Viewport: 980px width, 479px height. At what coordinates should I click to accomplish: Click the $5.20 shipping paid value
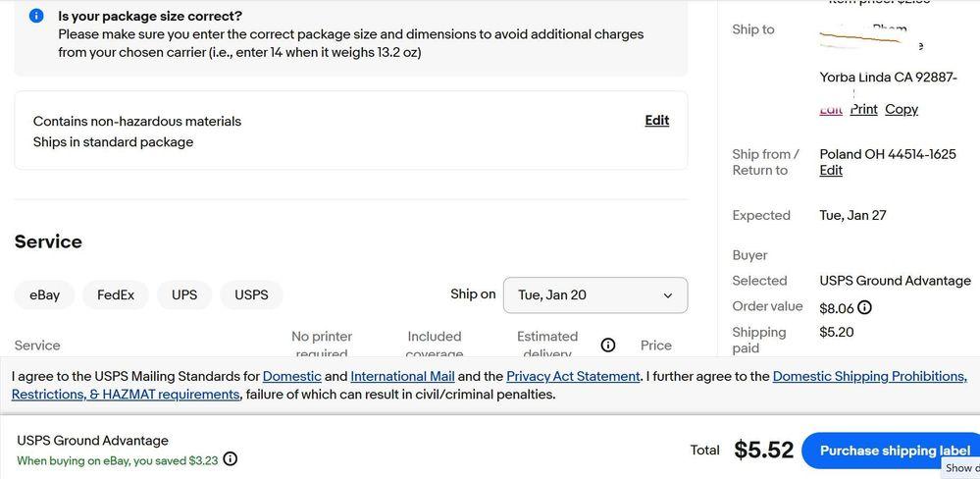[836, 332]
